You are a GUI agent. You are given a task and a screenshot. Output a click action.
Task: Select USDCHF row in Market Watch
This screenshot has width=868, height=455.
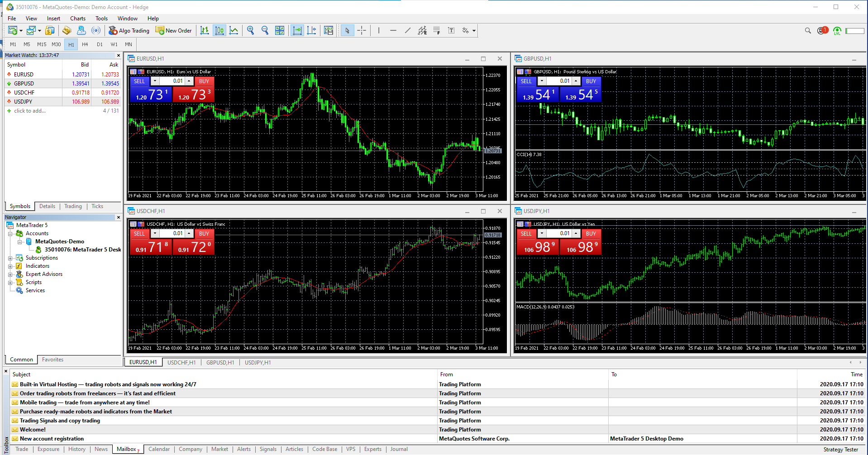63,92
